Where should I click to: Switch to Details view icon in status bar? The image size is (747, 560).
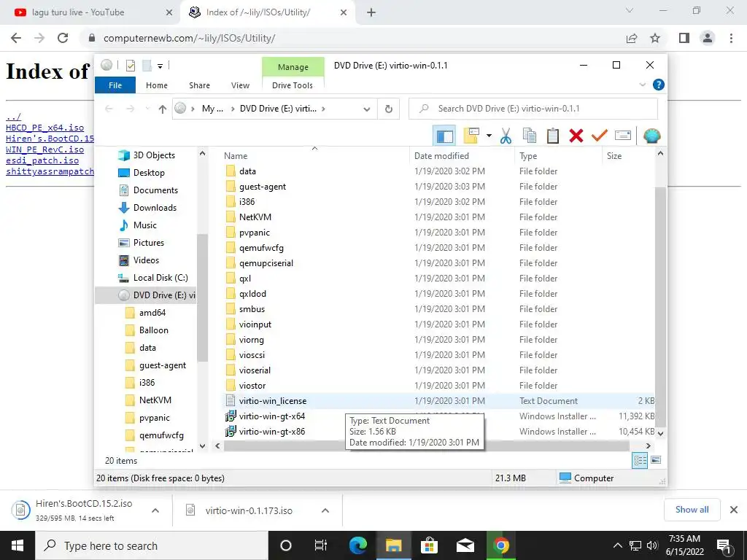click(x=640, y=461)
